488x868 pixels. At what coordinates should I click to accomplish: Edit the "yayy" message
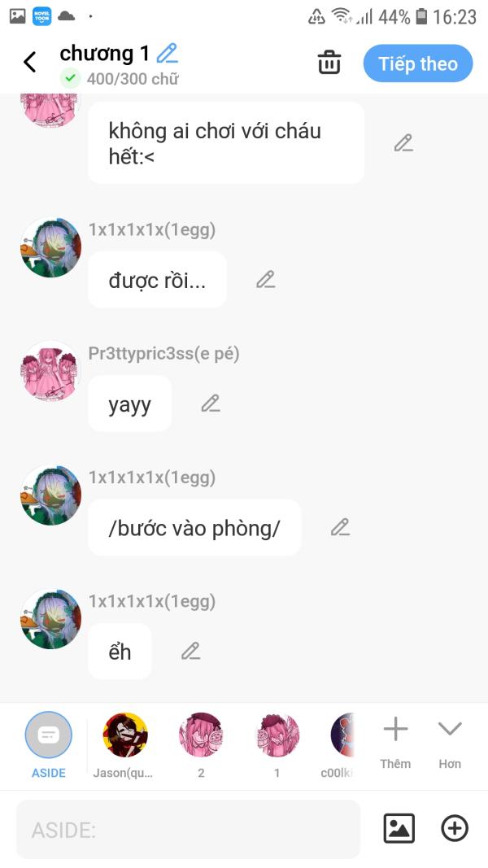(211, 403)
